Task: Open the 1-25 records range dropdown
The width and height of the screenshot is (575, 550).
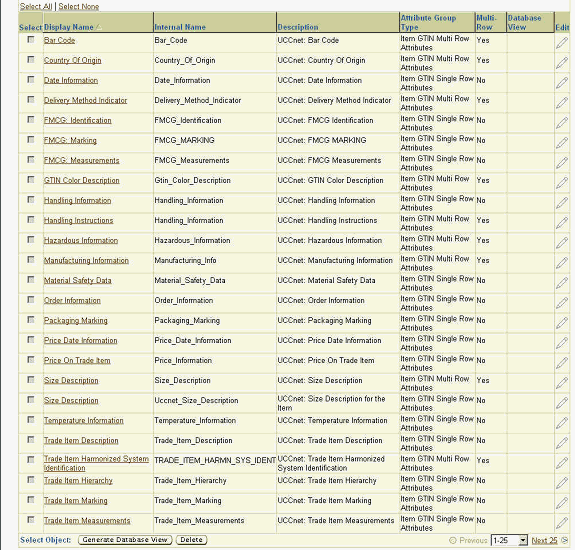Action: (509, 540)
